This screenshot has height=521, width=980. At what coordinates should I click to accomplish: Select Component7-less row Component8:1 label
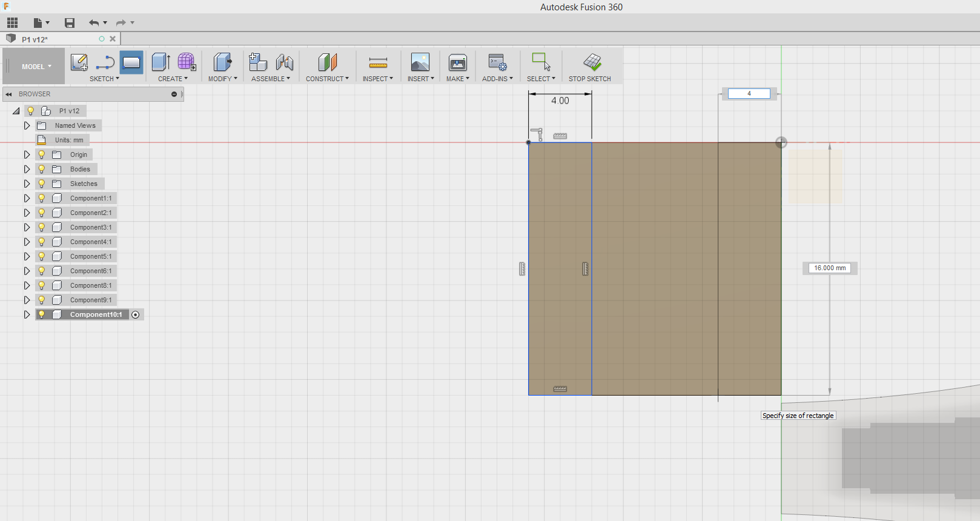point(91,285)
